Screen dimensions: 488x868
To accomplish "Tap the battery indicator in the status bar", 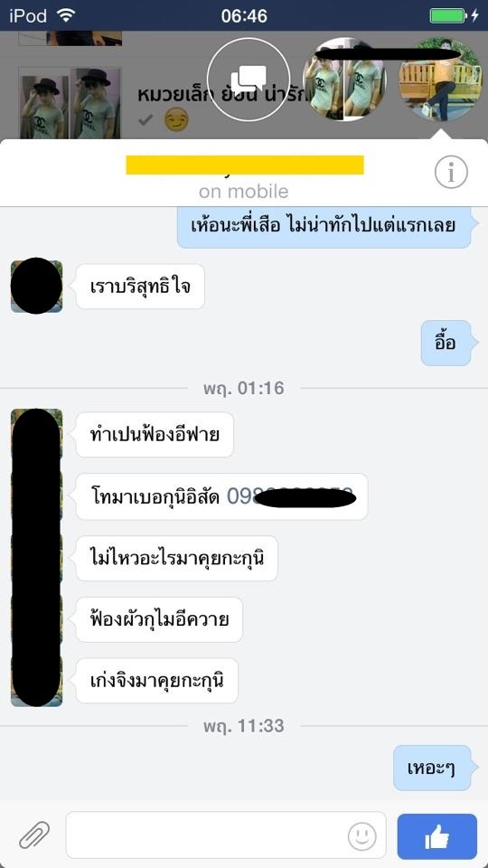I will click(449, 15).
